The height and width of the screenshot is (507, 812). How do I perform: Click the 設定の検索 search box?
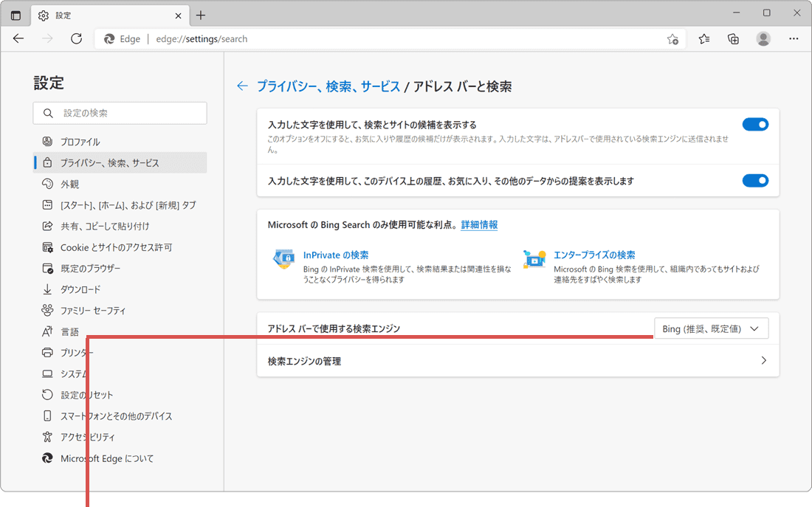[x=120, y=113]
